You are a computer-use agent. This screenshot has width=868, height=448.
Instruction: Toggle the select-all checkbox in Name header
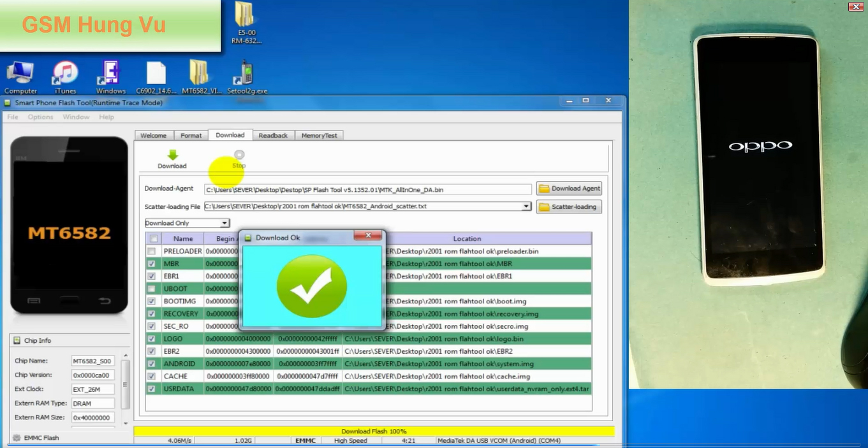pyautogui.click(x=152, y=238)
